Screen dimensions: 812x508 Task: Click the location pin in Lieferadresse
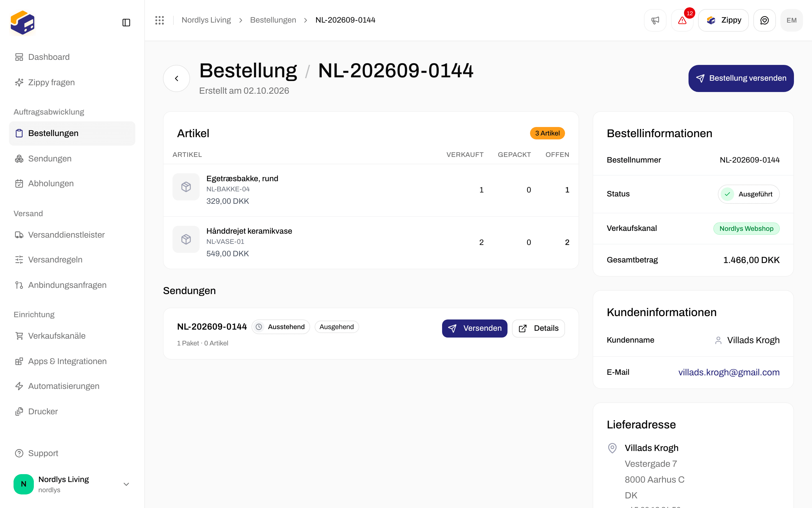click(612, 448)
